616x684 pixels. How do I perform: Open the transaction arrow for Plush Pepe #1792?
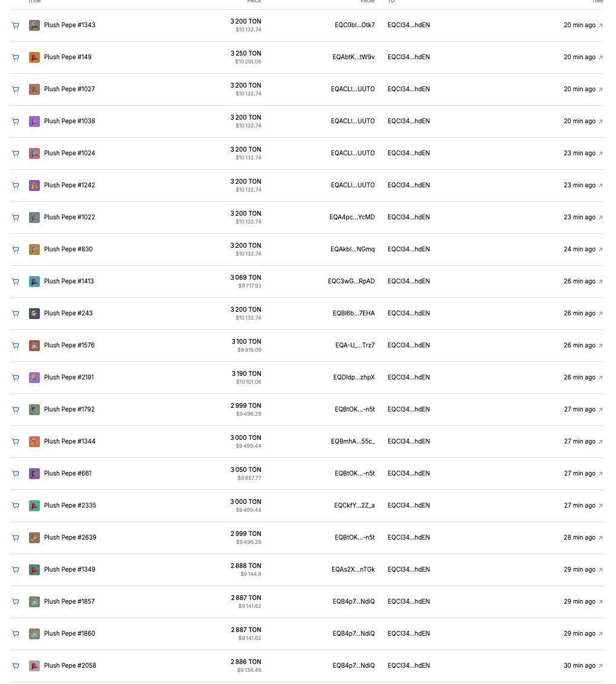(600, 410)
